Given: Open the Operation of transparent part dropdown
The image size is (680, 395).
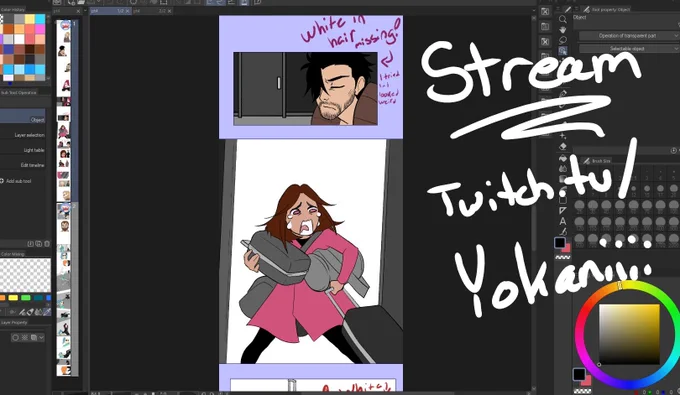Looking at the screenshot, I should tap(629, 36).
